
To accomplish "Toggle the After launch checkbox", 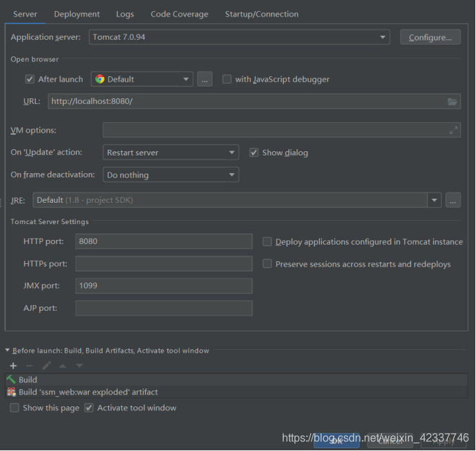I will pos(30,80).
